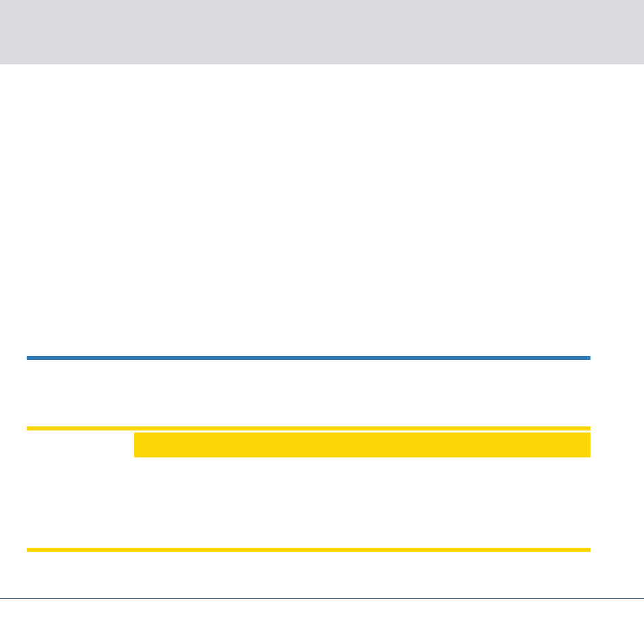Click the gray header band at top

(322, 32)
